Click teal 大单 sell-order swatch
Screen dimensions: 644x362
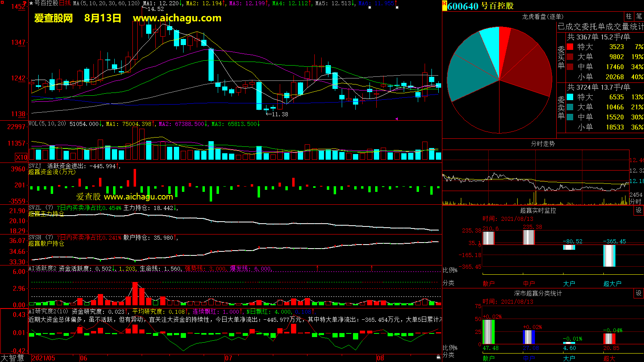(570, 107)
